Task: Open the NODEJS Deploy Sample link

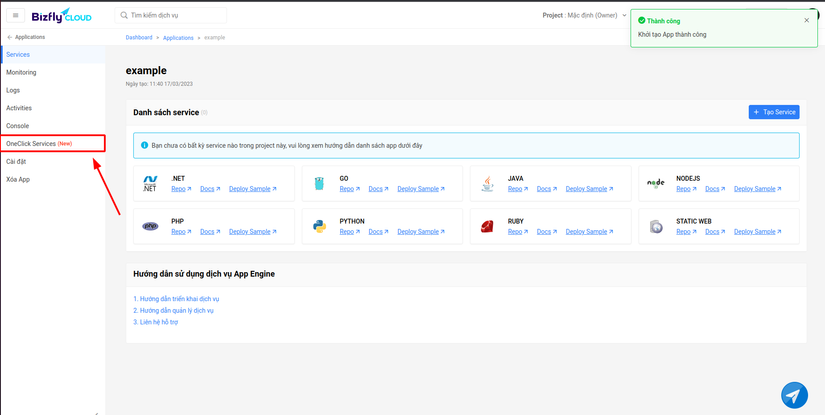Action: [758, 189]
